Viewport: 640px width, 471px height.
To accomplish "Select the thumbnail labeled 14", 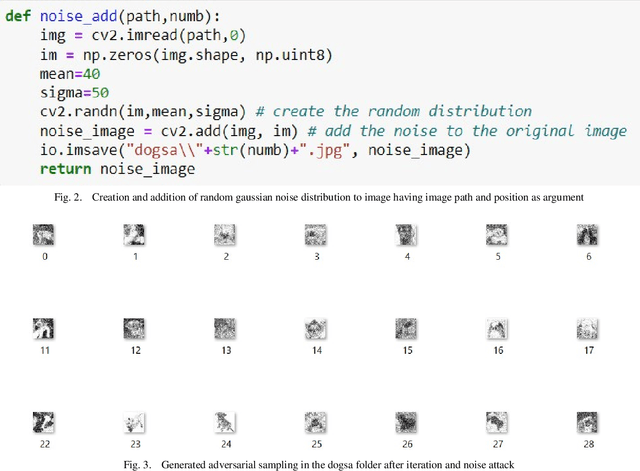I will [x=317, y=329].
